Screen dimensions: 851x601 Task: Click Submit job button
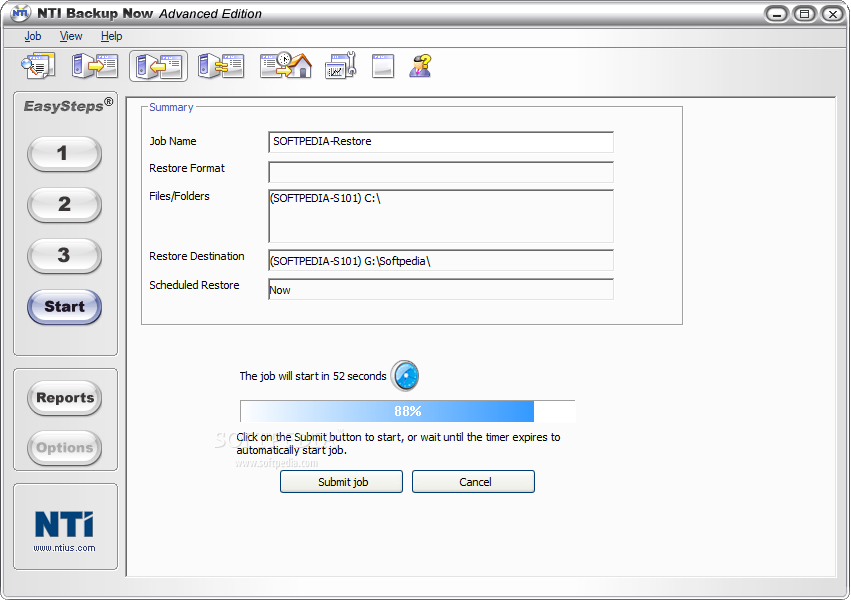click(x=341, y=482)
